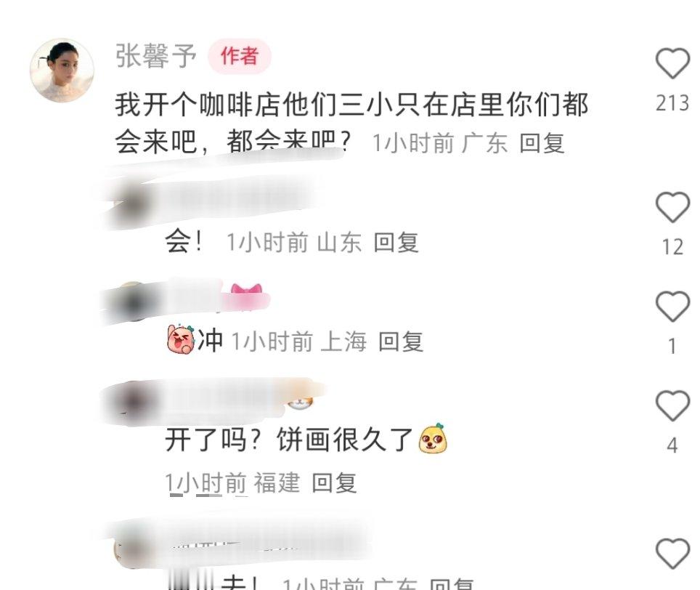The width and height of the screenshot is (700, 590).
Task: Open 张馨予 profile picture
Action: pos(62,70)
